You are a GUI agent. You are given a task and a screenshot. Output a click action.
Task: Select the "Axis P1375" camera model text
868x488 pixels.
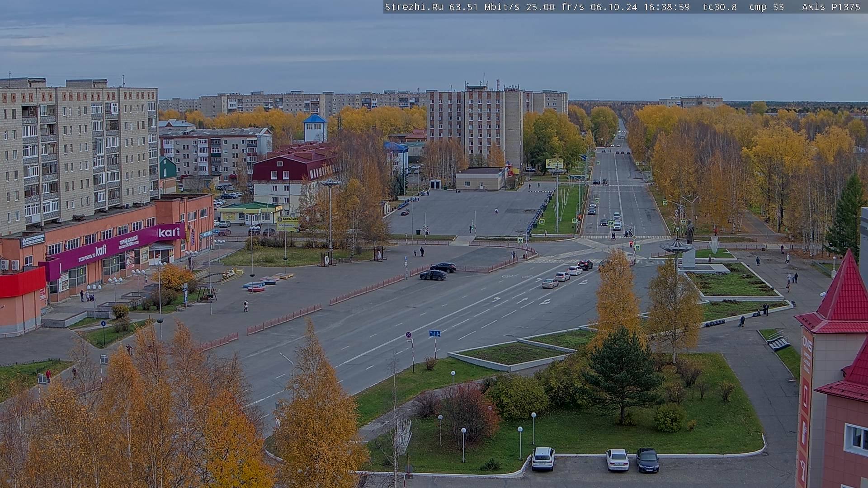pyautogui.click(x=831, y=7)
